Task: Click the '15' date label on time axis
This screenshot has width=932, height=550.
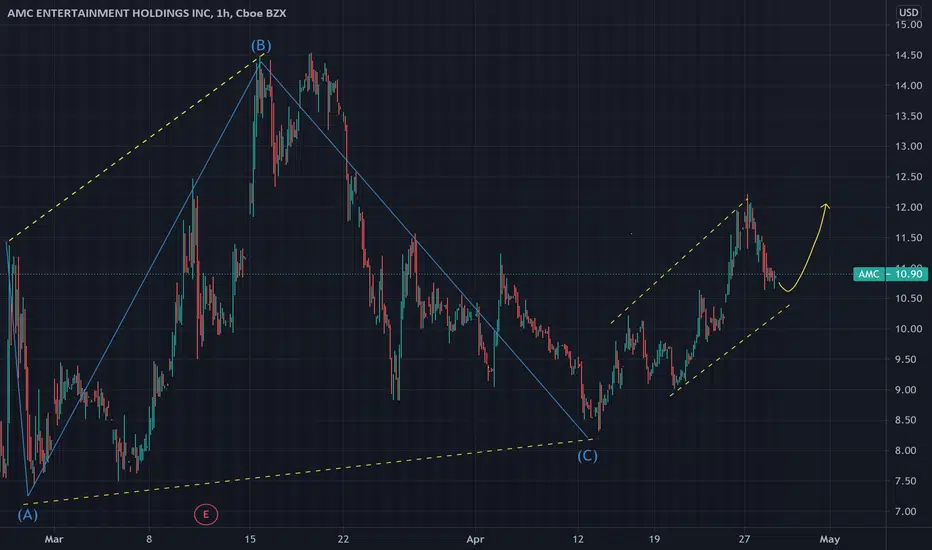Action: [x=250, y=539]
